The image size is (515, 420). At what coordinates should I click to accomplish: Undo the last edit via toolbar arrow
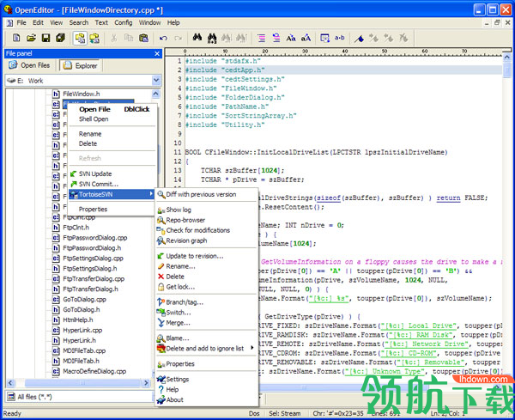click(x=163, y=38)
